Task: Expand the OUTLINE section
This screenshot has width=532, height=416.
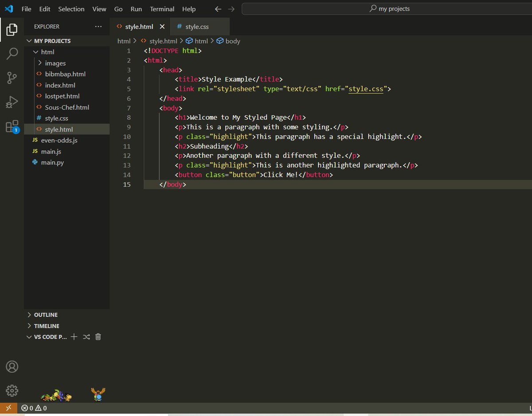Action: tap(46, 314)
